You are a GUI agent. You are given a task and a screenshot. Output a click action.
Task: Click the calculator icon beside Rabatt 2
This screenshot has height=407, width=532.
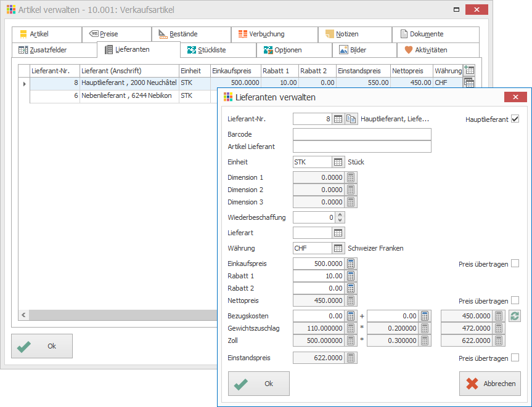tap(351, 288)
